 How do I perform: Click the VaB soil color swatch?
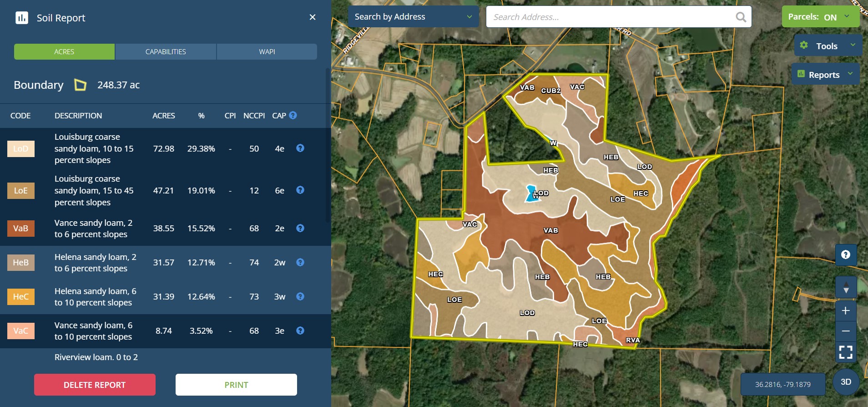pyautogui.click(x=21, y=229)
